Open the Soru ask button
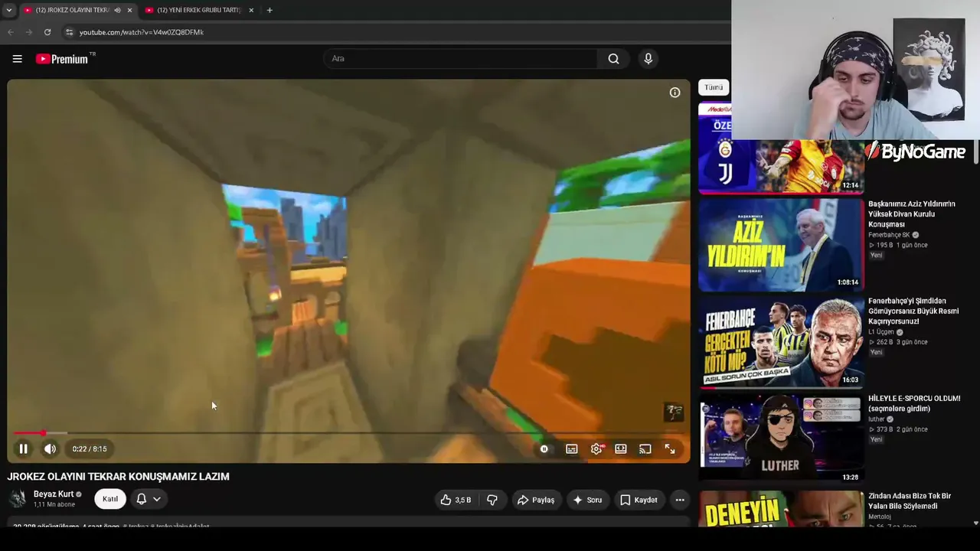The image size is (980, 551). pyautogui.click(x=587, y=500)
